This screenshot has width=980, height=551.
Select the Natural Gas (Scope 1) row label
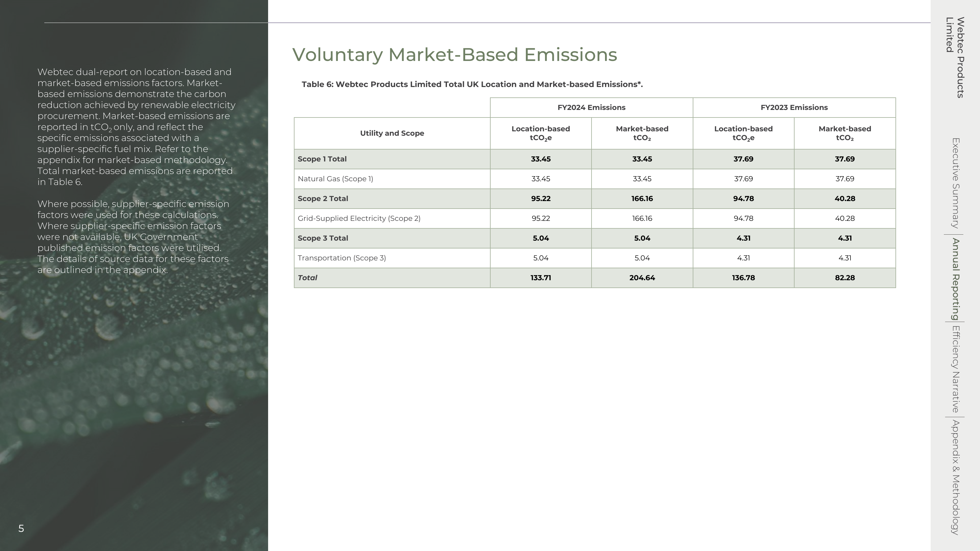335,179
